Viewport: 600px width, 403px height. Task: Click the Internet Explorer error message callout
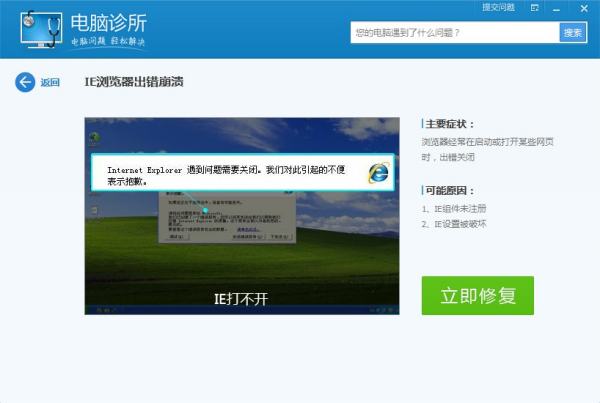click(x=243, y=172)
